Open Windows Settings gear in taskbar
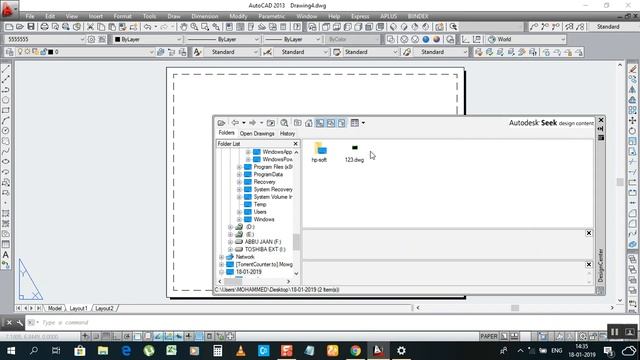Screen dimensions: 640x360 [402, 351]
